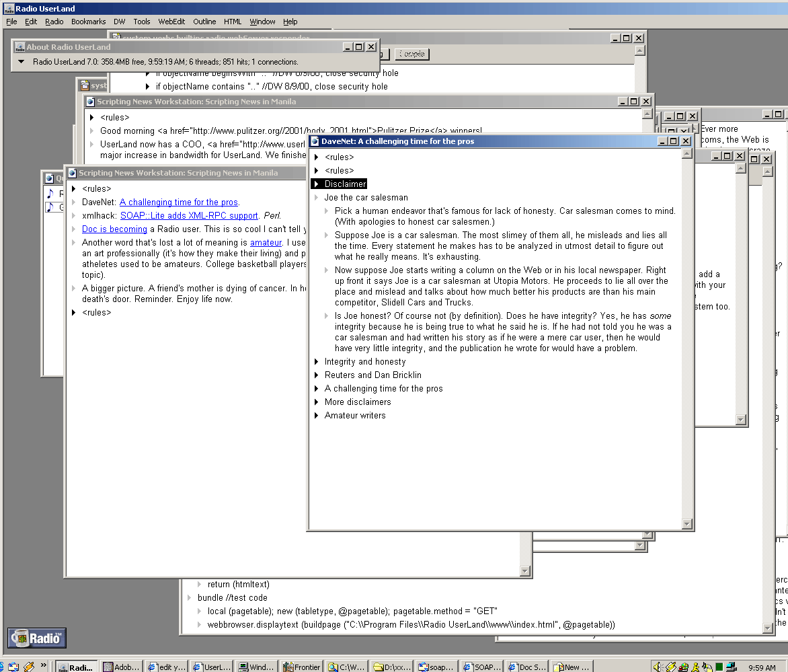Click the About Radio UserLand title icon
The width and height of the screenshot is (788, 672).
click(x=19, y=47)
